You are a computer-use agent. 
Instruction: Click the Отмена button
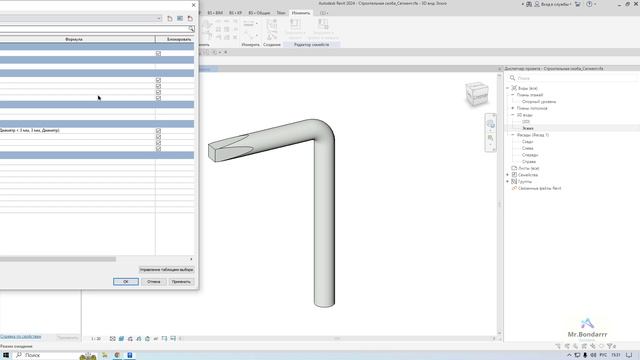153,282
